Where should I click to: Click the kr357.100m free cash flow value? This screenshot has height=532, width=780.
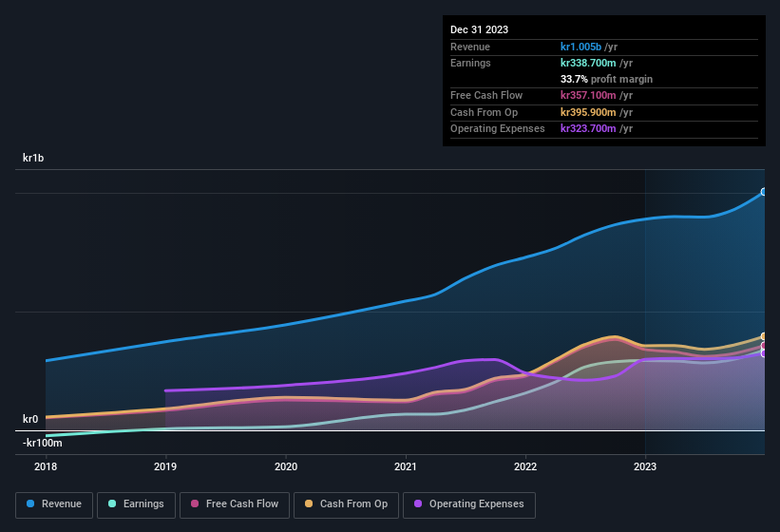pyautogui.click(x=588, y=95)
